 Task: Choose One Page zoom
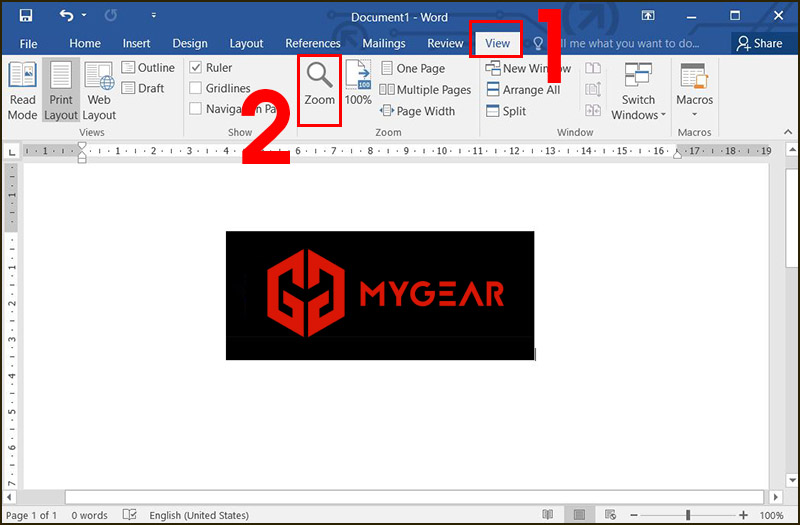click(x=413, y=68)
